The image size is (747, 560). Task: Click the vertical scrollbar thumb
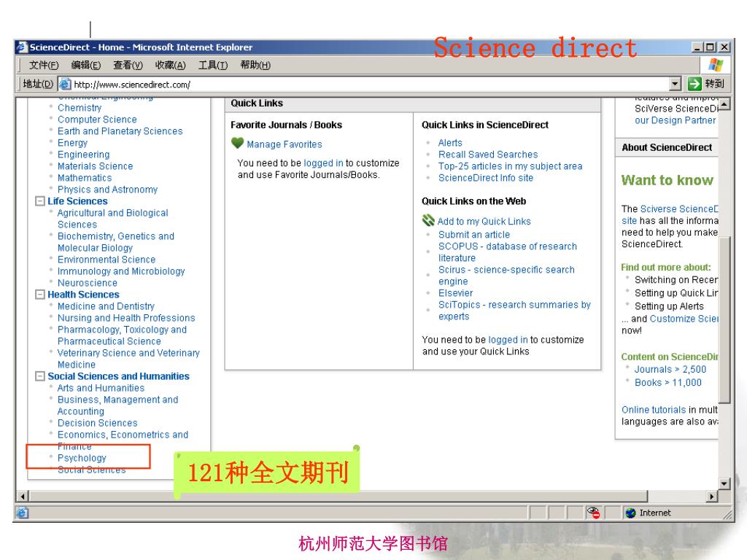[x=724, y=319]
